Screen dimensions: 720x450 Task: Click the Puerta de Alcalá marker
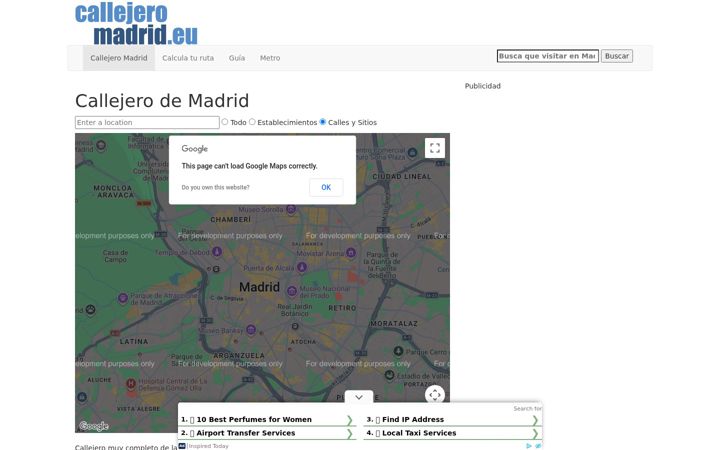tap(302, 267)
